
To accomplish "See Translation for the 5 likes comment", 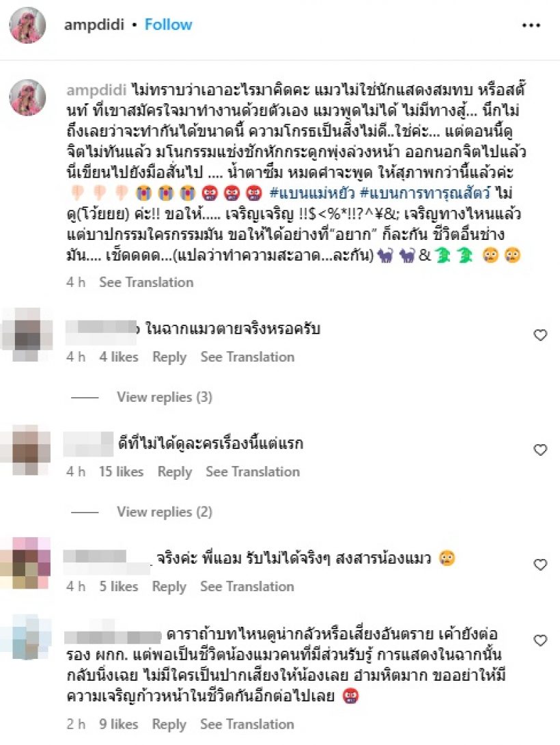I will click(x=247, y=586).
